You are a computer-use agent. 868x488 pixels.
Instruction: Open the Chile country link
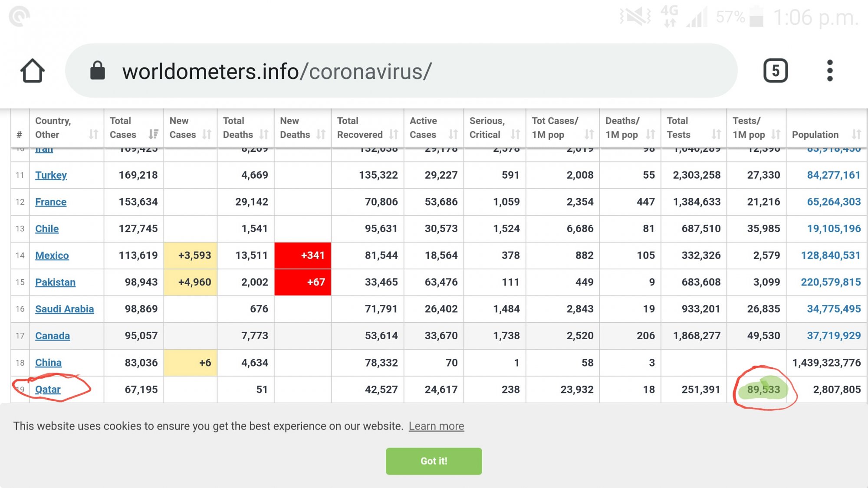[x=47, y=229]
